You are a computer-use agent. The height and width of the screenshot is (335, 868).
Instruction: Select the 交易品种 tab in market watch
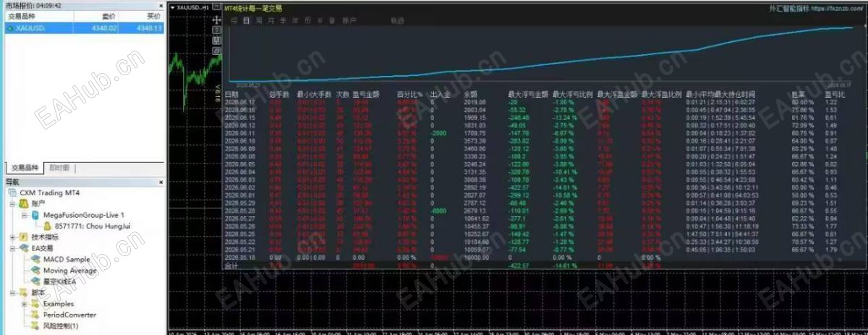[x=23, y=168]
